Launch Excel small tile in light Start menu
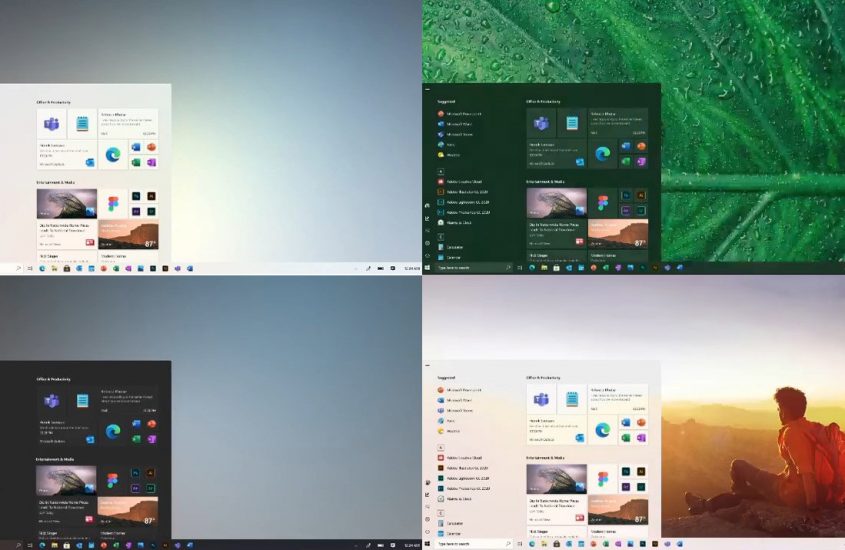This screenshot has width=845, height=550. click(136, 162)
